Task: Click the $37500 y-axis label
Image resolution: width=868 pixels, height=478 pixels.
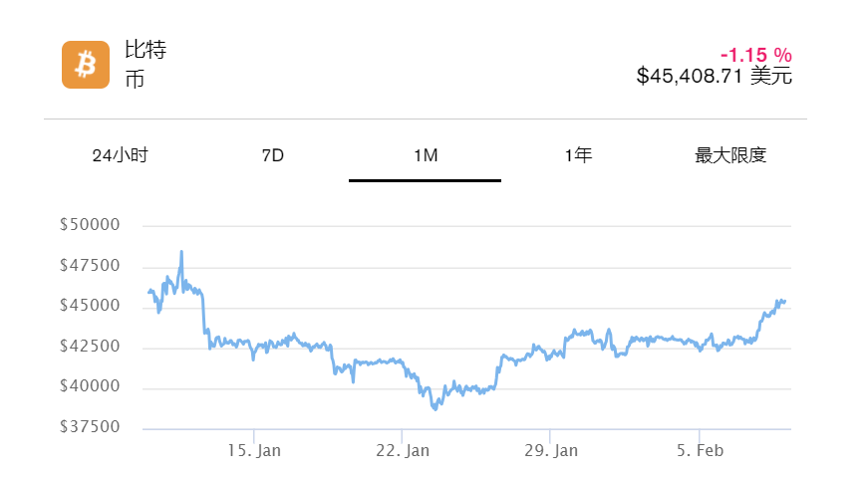Action: point(90,428)
